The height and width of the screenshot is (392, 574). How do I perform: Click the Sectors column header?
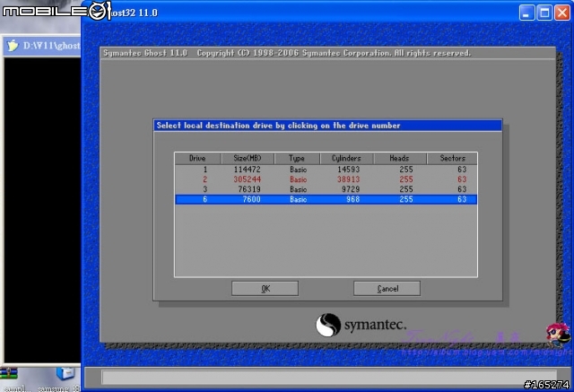click(x=452, y=159)
